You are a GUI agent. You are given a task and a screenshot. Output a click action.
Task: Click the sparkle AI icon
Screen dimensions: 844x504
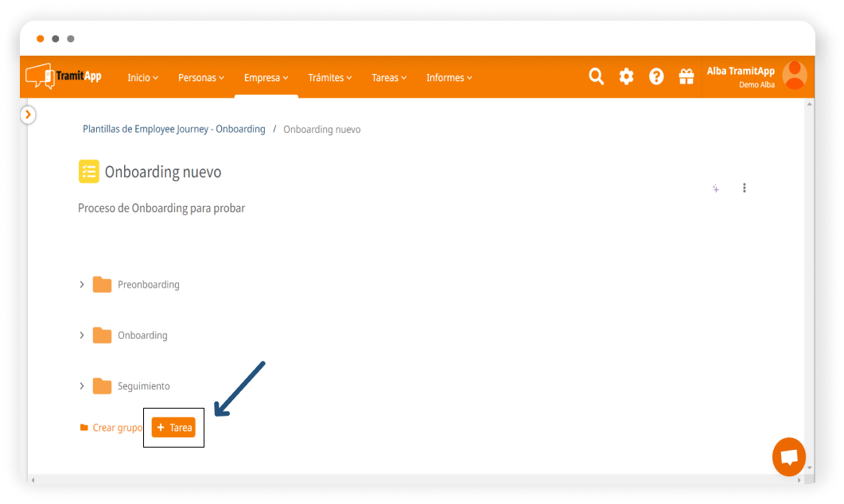click(x=715, y=188)
